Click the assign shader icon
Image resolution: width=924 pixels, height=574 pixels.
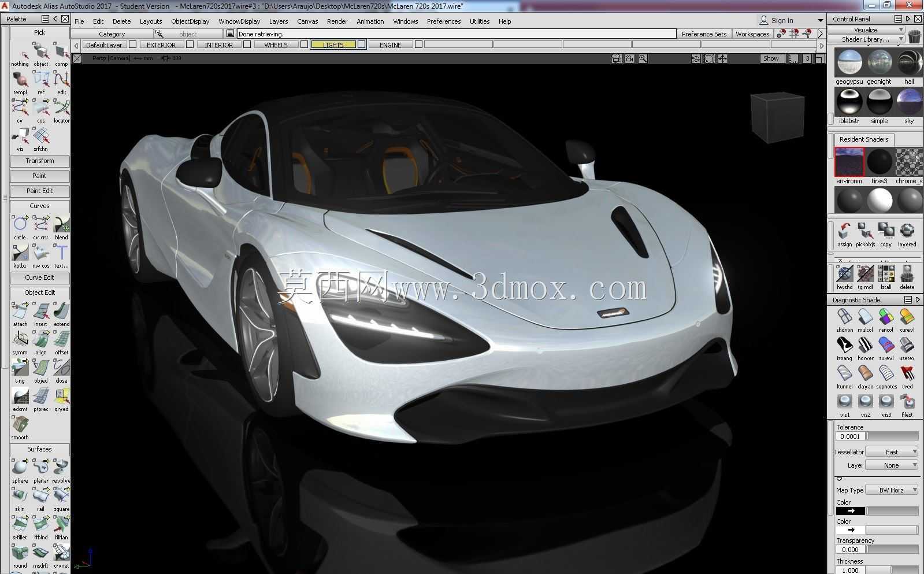844,235
